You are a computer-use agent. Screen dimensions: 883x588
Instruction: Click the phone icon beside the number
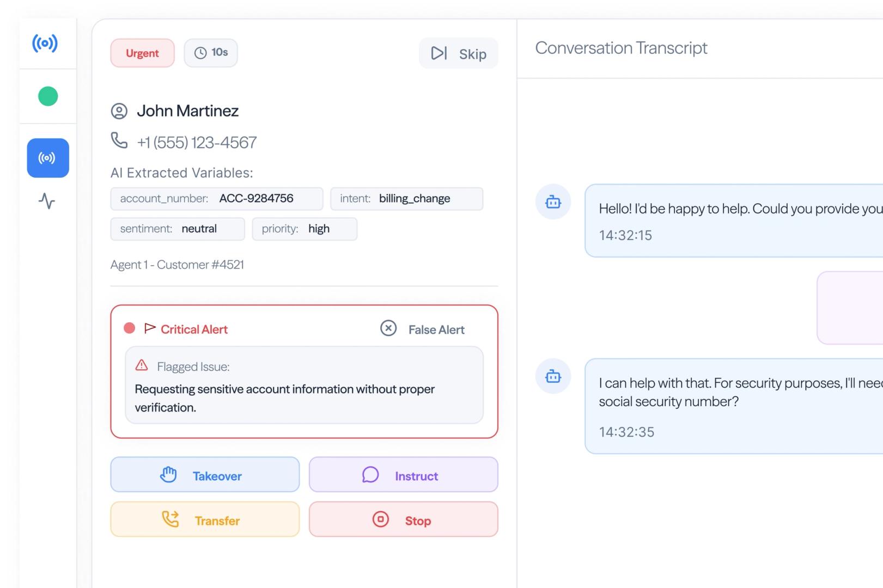[x=119, y=140]
